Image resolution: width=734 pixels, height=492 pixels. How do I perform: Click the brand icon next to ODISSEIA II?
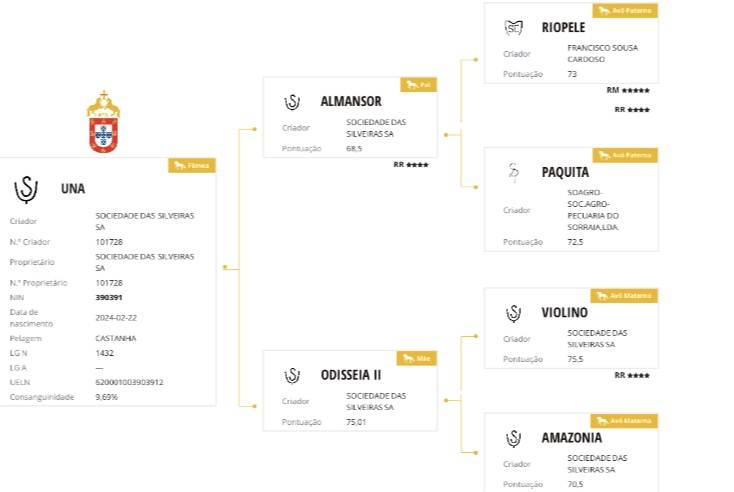point(292,375)
